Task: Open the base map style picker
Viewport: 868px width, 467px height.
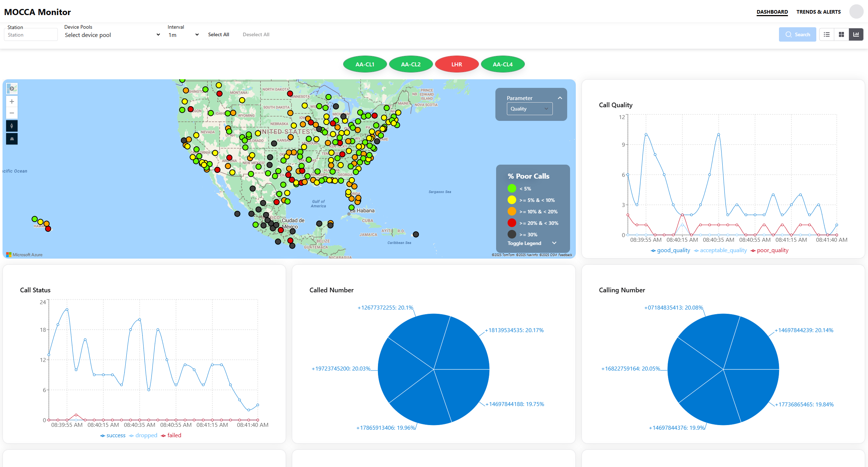Action: point(11,88)
